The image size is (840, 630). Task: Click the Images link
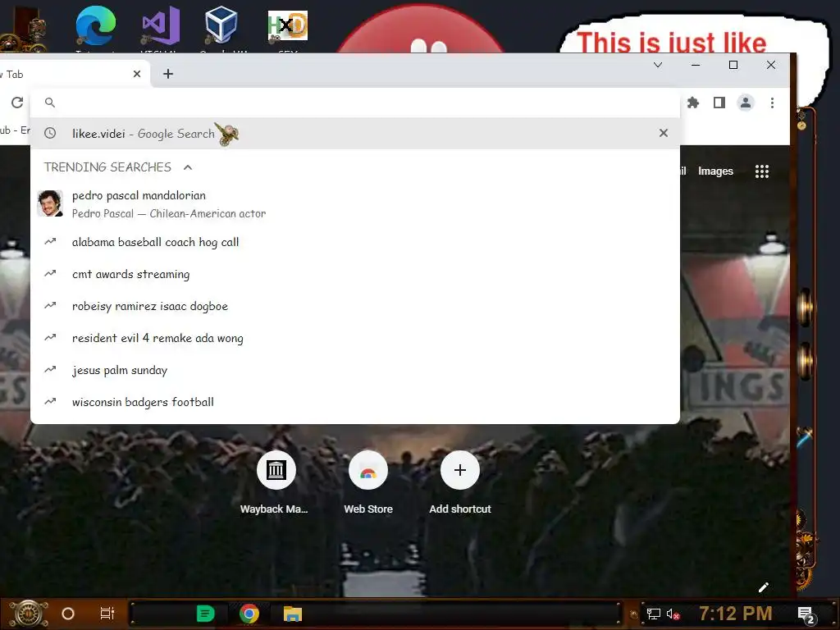coord(715,171)
